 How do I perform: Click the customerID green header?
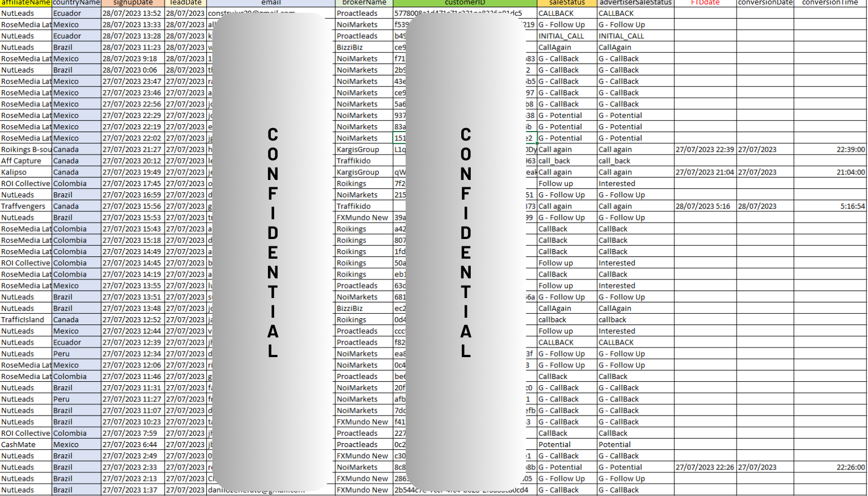point(465,3)
